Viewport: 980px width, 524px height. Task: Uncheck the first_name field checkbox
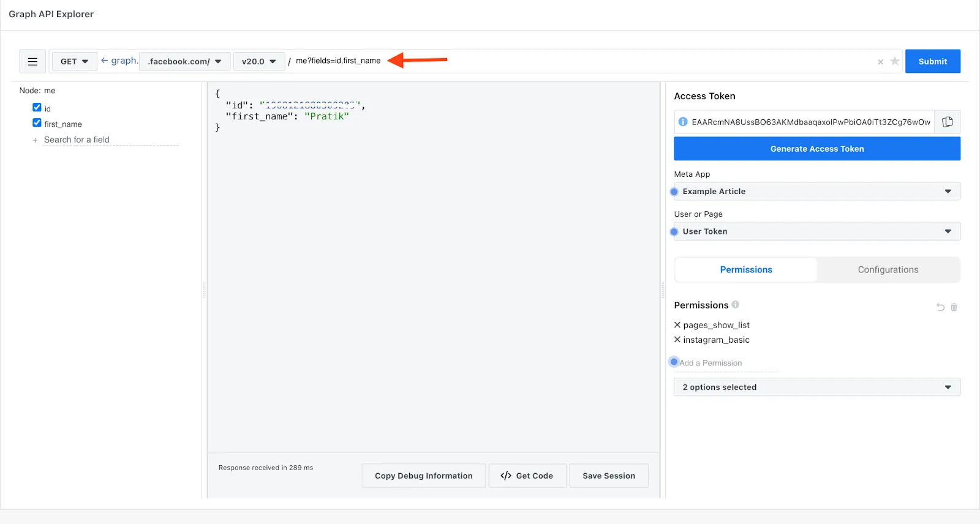pyautogui.click(x=37, y=122)
